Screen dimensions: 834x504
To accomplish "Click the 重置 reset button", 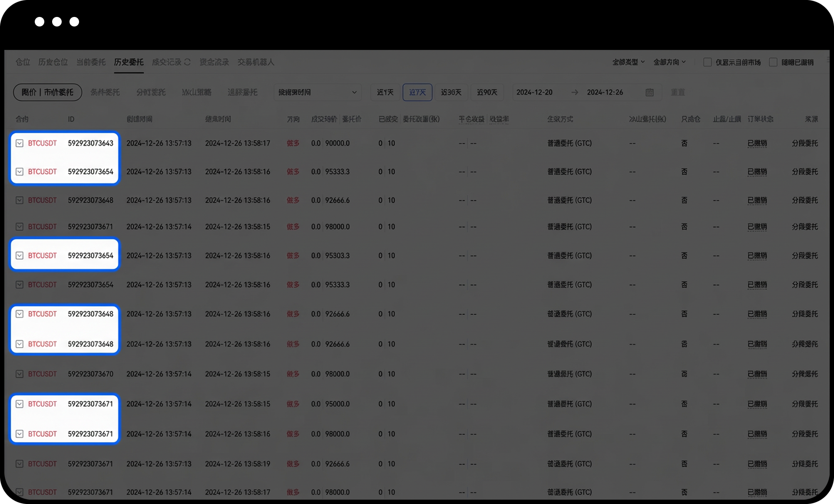I will [678, 92].
